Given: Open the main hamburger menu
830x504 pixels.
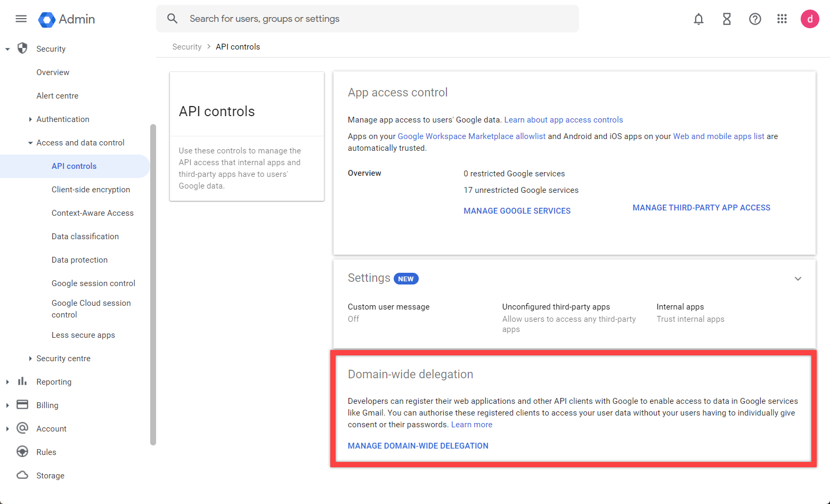Looking at the screenshot, I should (21, 19).
